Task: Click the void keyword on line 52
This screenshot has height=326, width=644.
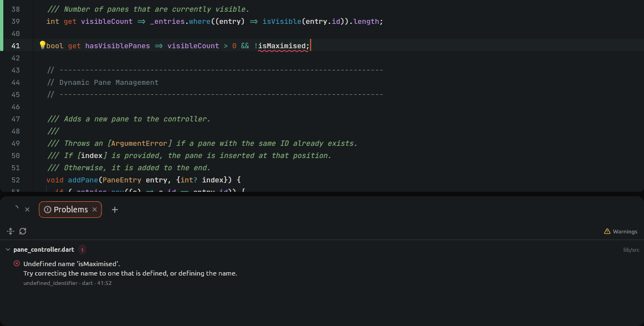Action: [55, 180]
